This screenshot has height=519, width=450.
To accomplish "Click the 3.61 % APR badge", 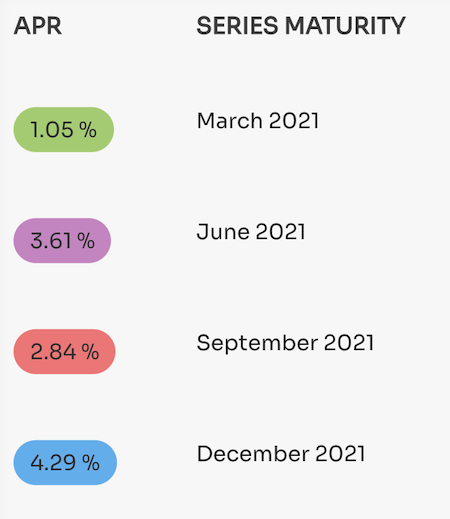I will coord(62,241).
